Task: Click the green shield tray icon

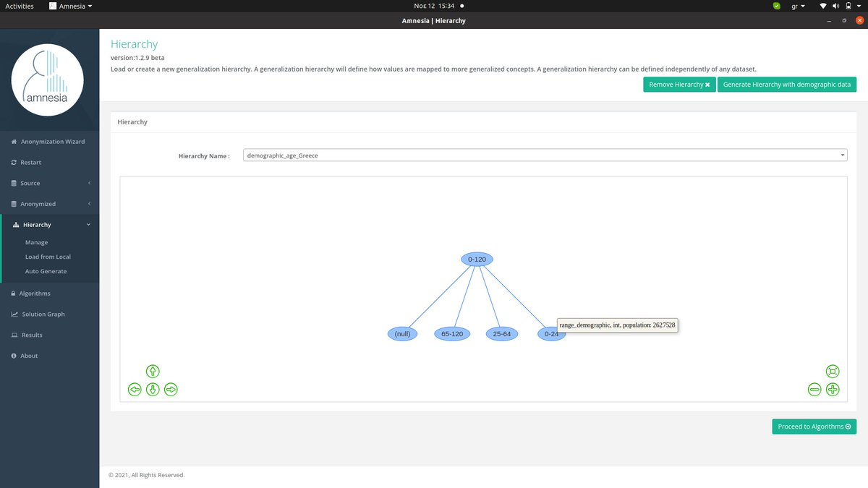Action: pyautogui.click(x=777, y=6)
